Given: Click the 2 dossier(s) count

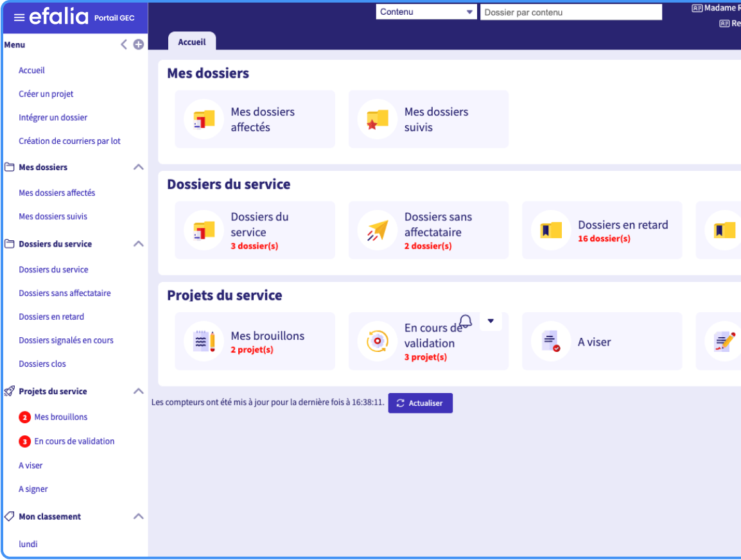Looking at the screenshot, I should [428, 246].
